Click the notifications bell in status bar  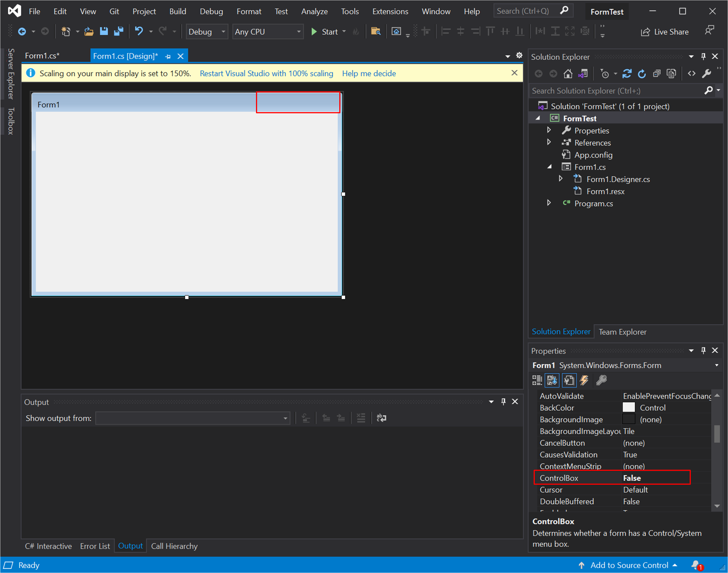point(696,565)
